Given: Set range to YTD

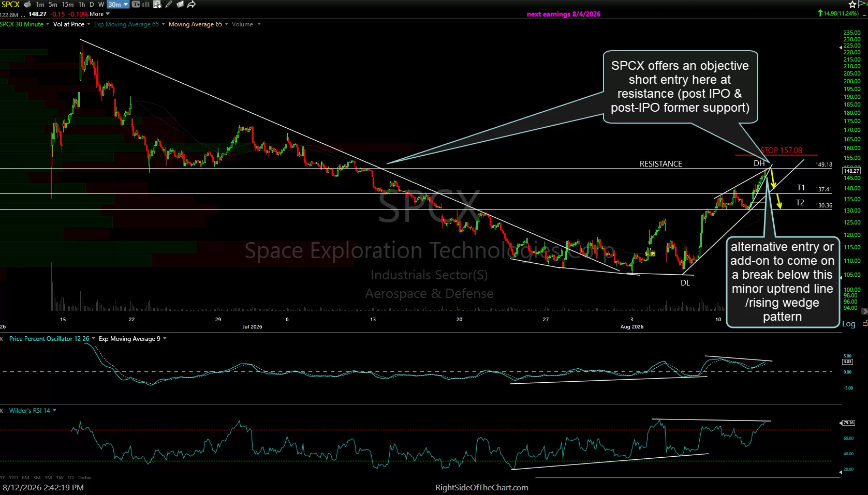Looking at the screenshot, I should (x=13, y=477).
